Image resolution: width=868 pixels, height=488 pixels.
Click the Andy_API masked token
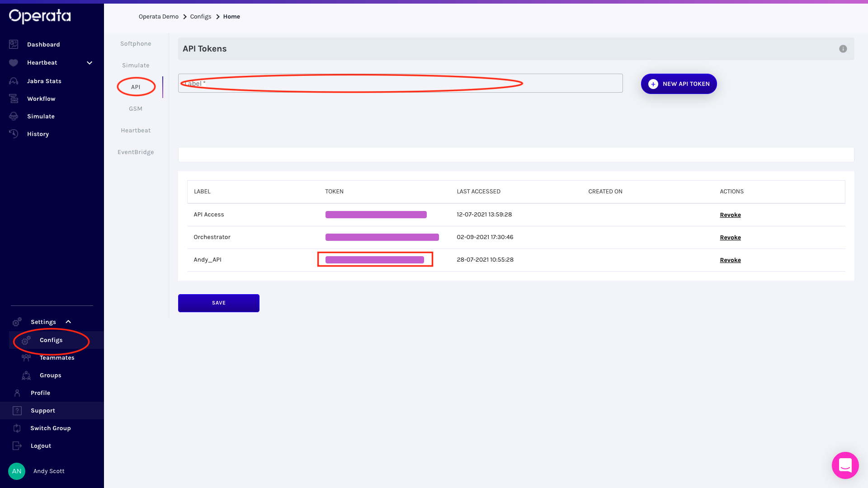[374, 260]
